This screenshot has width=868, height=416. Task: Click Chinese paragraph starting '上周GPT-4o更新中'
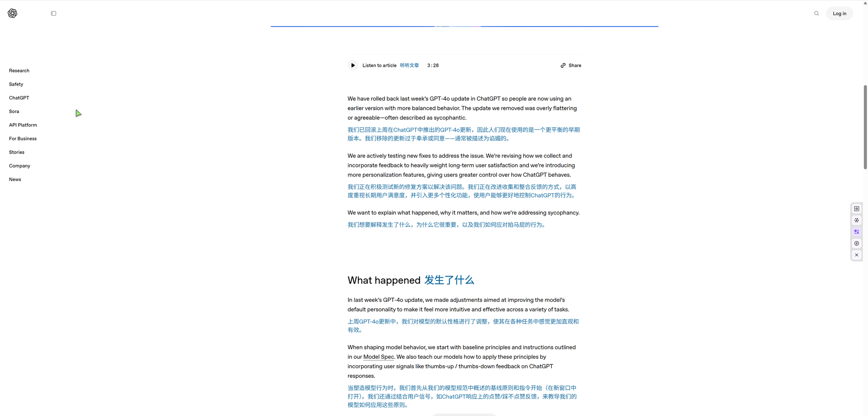click(x=463, y=326)
